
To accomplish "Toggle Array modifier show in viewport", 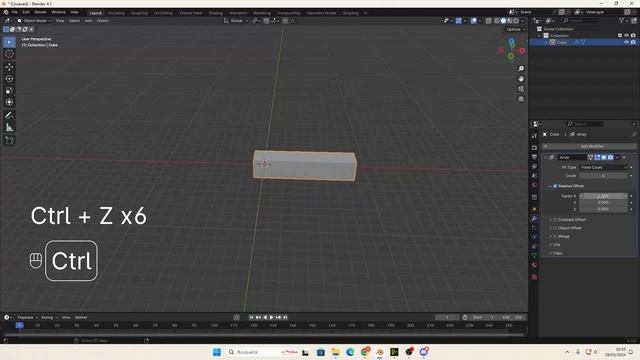I will coord(604,158).
